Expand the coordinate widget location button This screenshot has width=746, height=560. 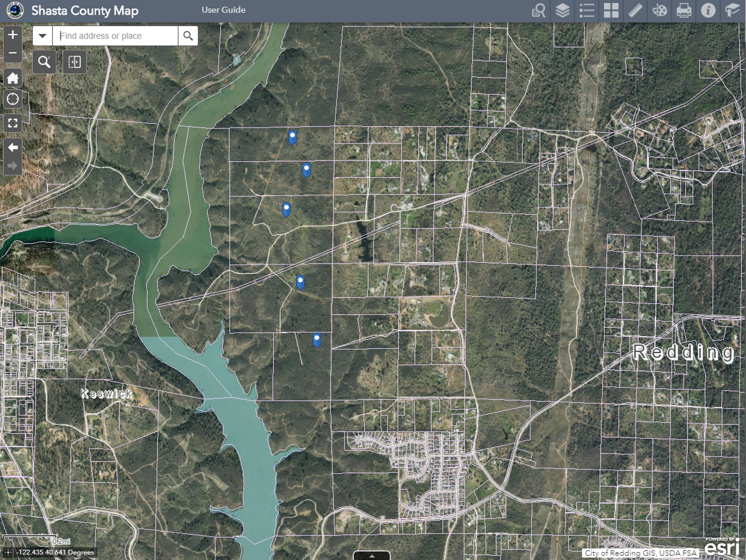pyautogui.click(x=8, y=552)
